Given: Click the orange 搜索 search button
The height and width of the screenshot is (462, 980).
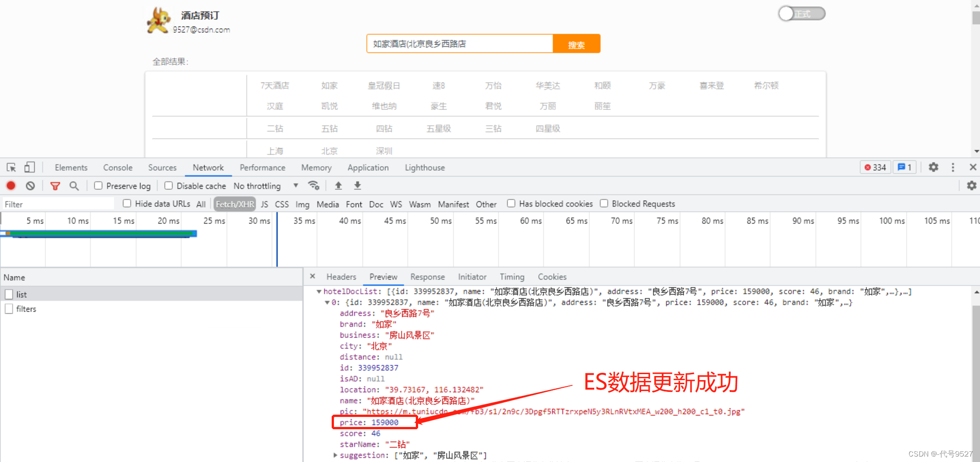Looking at the screenshot, I should click(x=576, y=44).
